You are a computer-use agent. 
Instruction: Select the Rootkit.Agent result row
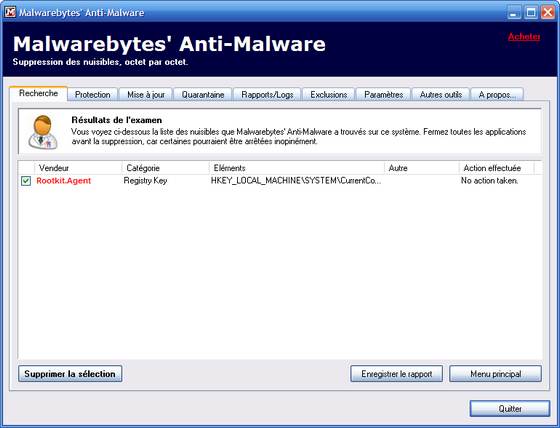pos(280,181)
